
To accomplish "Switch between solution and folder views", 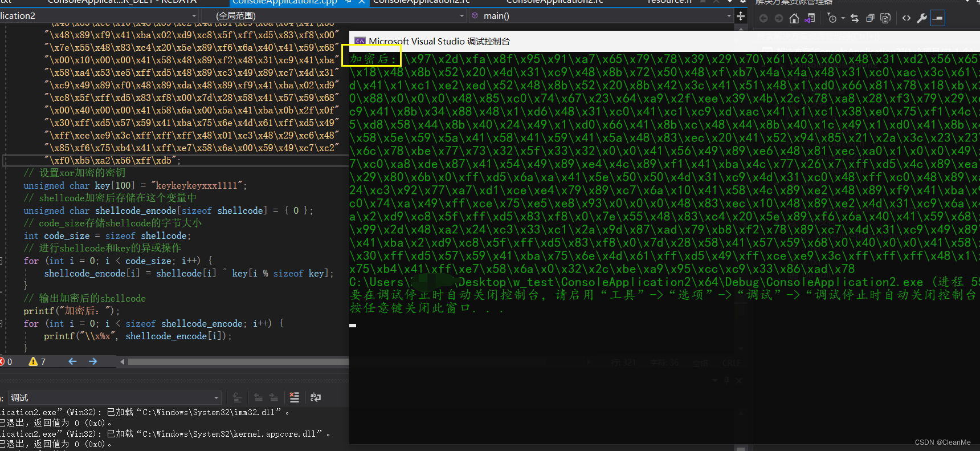I will [x=810, y=19].
